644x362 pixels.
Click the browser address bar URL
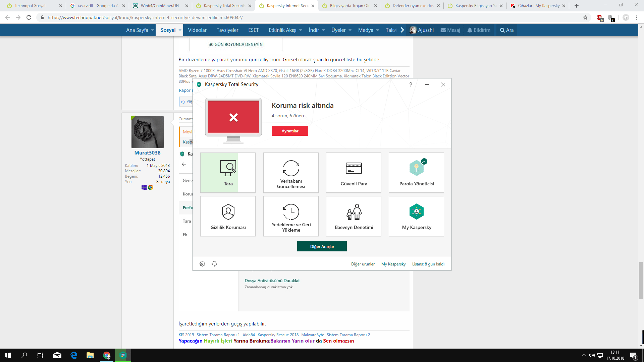point(145,17)
